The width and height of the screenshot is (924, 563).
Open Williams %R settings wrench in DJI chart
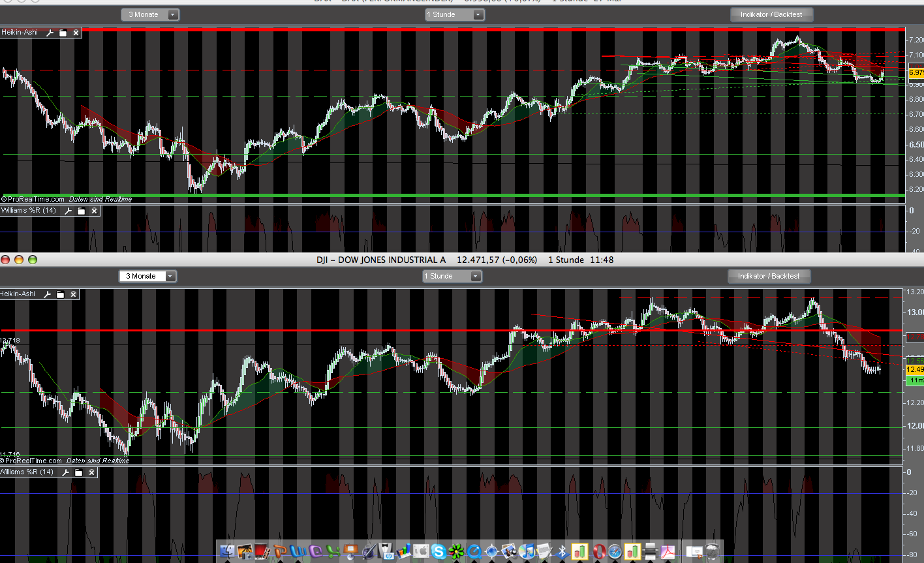tap(66, 472)
